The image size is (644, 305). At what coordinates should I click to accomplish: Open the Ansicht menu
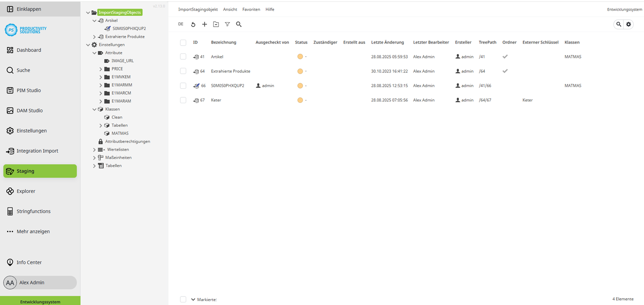click(x=230, y=9)
